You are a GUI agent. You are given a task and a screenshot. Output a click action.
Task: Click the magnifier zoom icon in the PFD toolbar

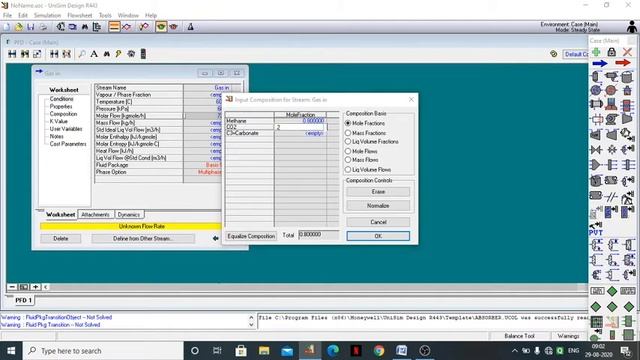tap(82, 54)
